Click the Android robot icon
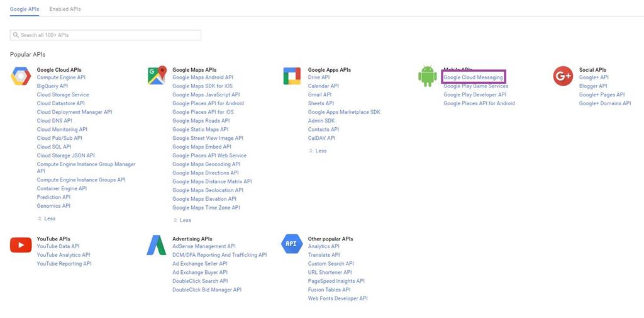644x318 pixels. pos(427,76)
